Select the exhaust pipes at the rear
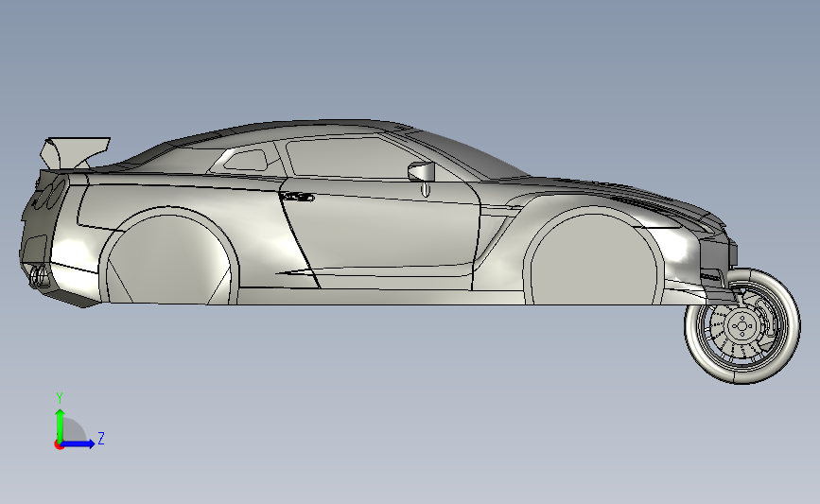820x504 pixels. point(40,276)
